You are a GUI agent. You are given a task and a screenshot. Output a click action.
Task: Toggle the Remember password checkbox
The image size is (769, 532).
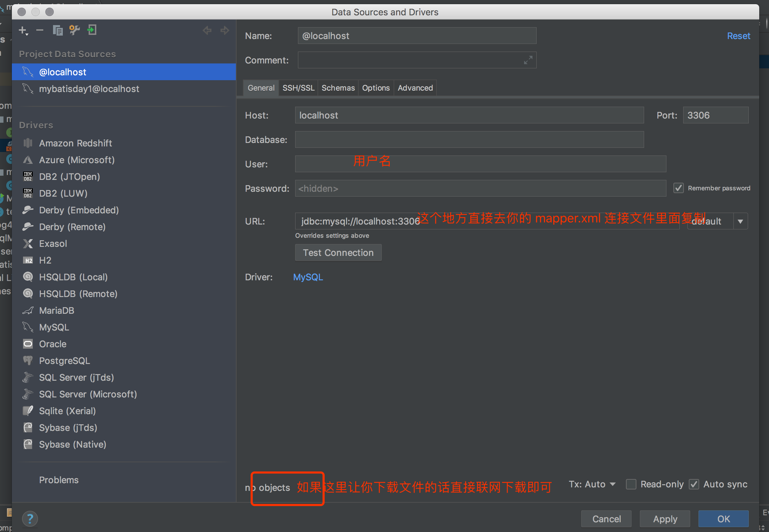[x=678, y=188]
